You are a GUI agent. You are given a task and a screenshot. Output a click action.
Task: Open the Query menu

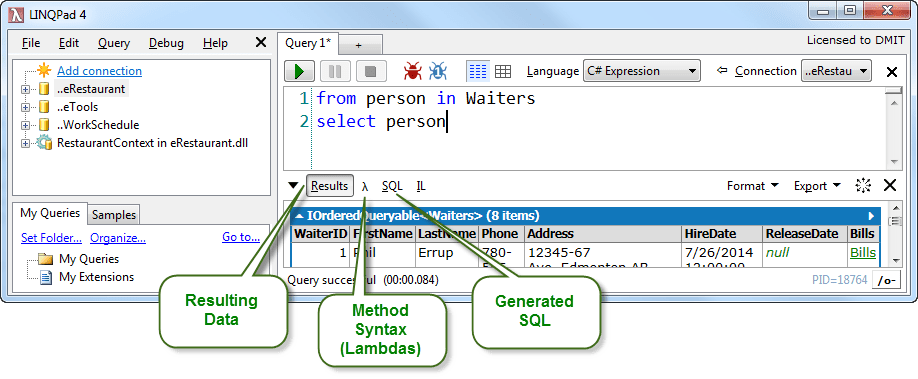tap(114, 43)
